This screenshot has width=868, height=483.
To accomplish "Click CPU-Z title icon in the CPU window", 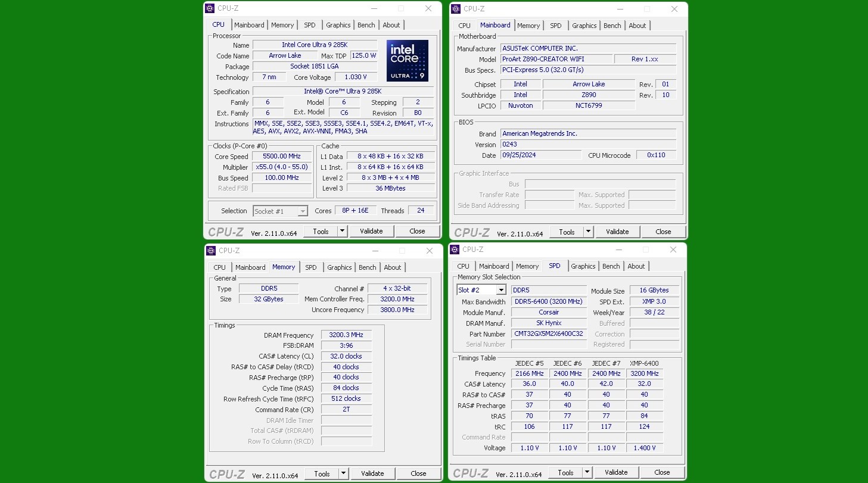I will click(x=210, y=8).
